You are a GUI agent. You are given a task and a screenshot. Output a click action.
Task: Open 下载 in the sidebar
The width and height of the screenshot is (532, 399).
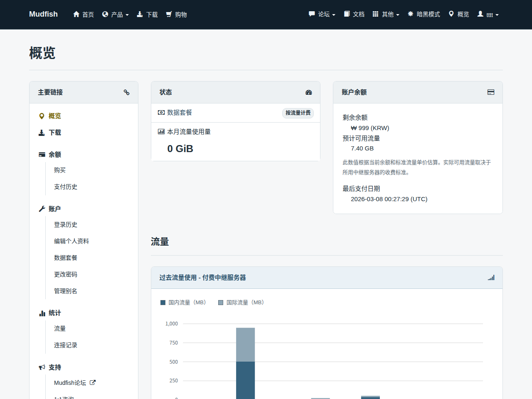click(x=55, y=133)
